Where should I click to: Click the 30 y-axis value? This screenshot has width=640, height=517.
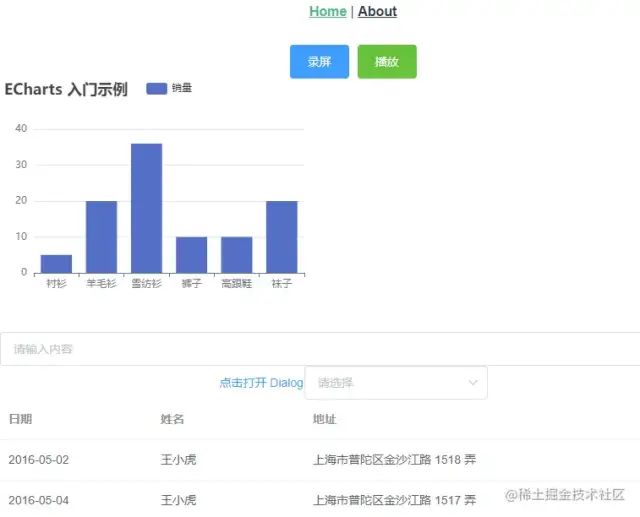coord(21,164)
